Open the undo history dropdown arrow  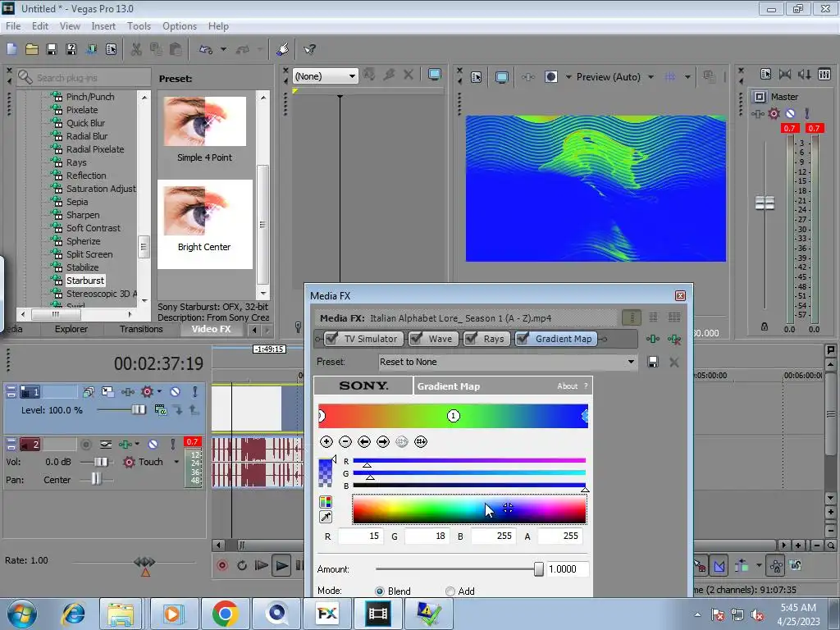[223, 49]
